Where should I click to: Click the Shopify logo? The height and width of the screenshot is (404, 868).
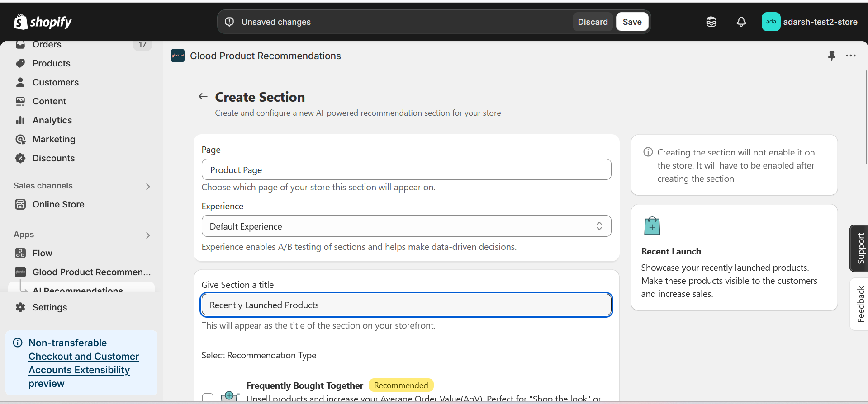pos(43,22)
